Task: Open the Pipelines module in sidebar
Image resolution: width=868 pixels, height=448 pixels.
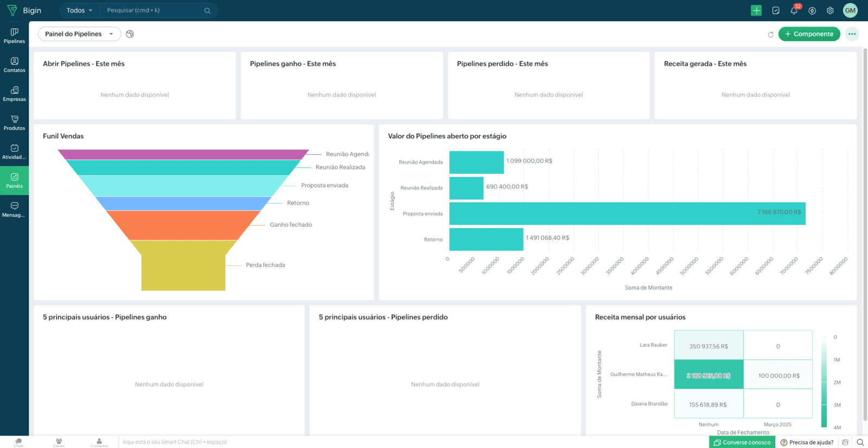Action: coord(14,35)
